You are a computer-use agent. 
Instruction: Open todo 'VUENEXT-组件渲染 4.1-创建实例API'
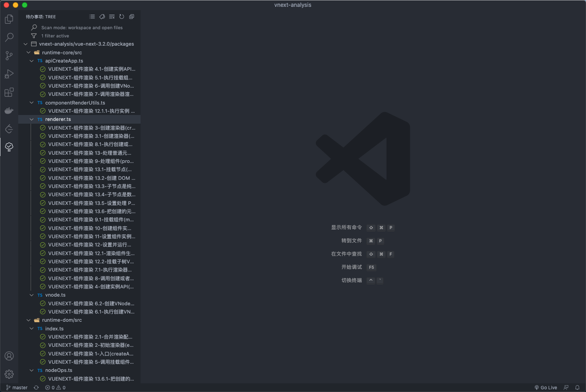79,69
